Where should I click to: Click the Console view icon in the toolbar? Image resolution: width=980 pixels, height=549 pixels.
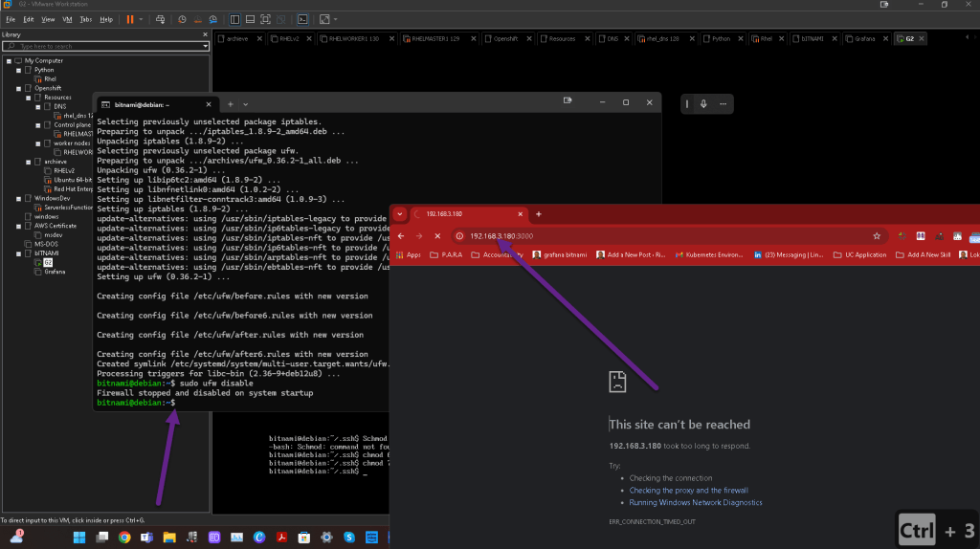coord(302,19)
